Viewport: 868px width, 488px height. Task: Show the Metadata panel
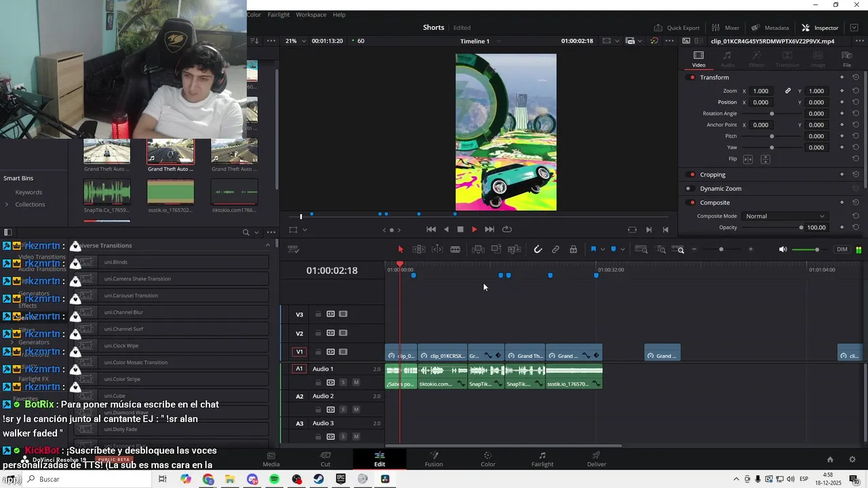pyautogui.click(x=770, y=28)
